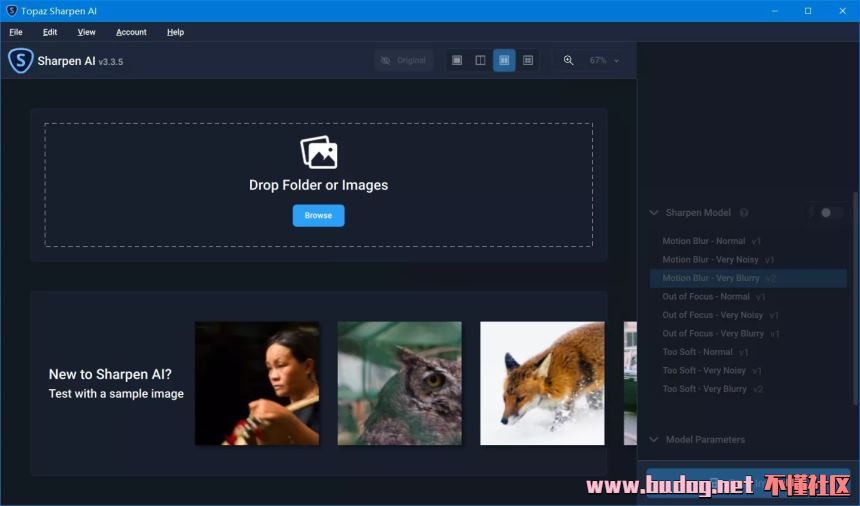Image resolution: width=860 pixels, height=506 pixels.
Task: Open the Help menu
Action: pyautogui.click(x=176, y=32)
